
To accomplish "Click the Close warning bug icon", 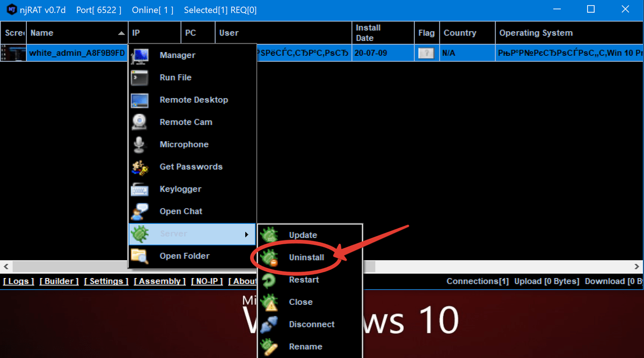I will tap(269, 302).
